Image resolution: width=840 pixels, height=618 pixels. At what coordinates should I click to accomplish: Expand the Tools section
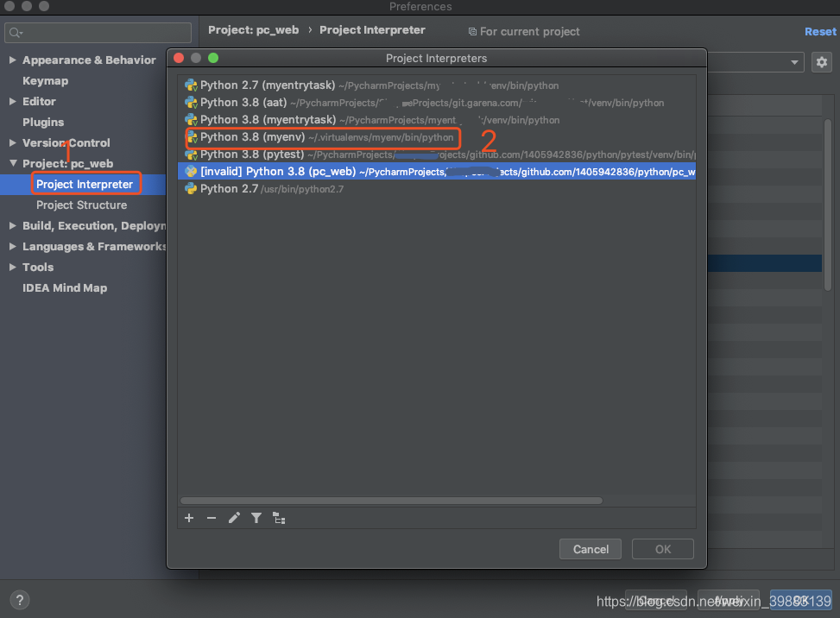coord(12,267)
